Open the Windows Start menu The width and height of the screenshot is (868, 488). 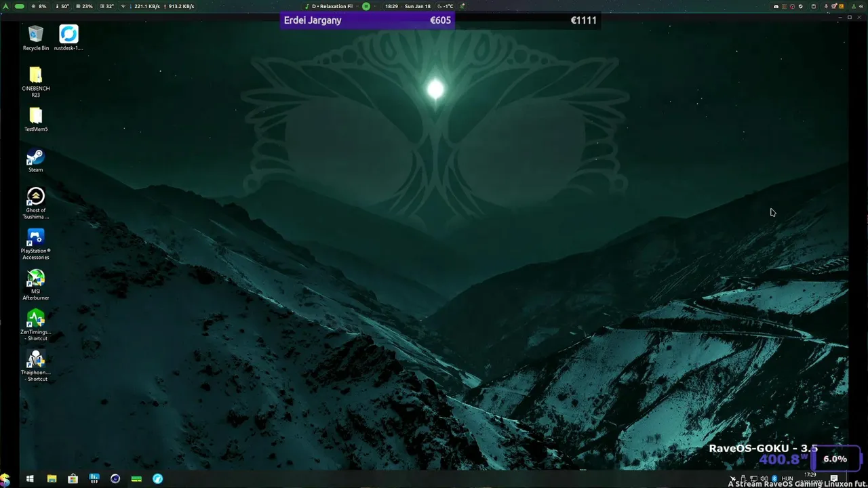[x=30, y=479]
